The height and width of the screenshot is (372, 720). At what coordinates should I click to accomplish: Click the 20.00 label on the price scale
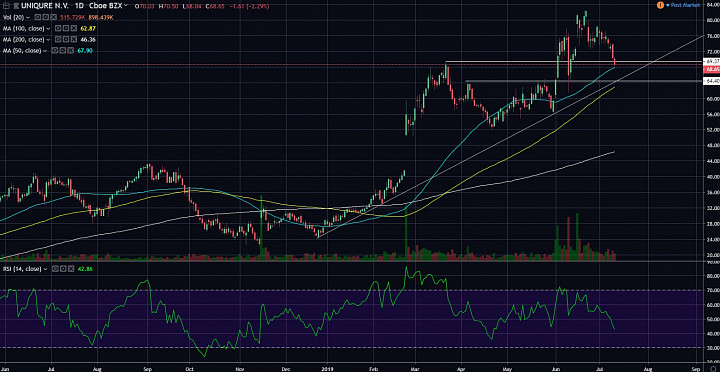click(712, 255)
